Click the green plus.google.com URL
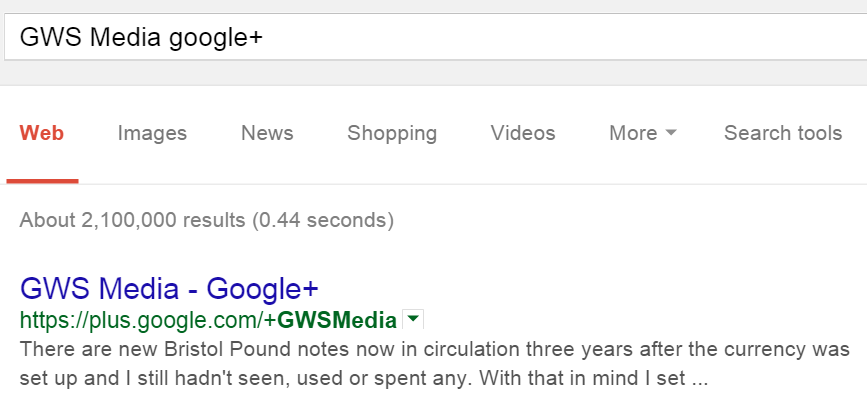Screen dimensions: 867x401 coord(208,320)
